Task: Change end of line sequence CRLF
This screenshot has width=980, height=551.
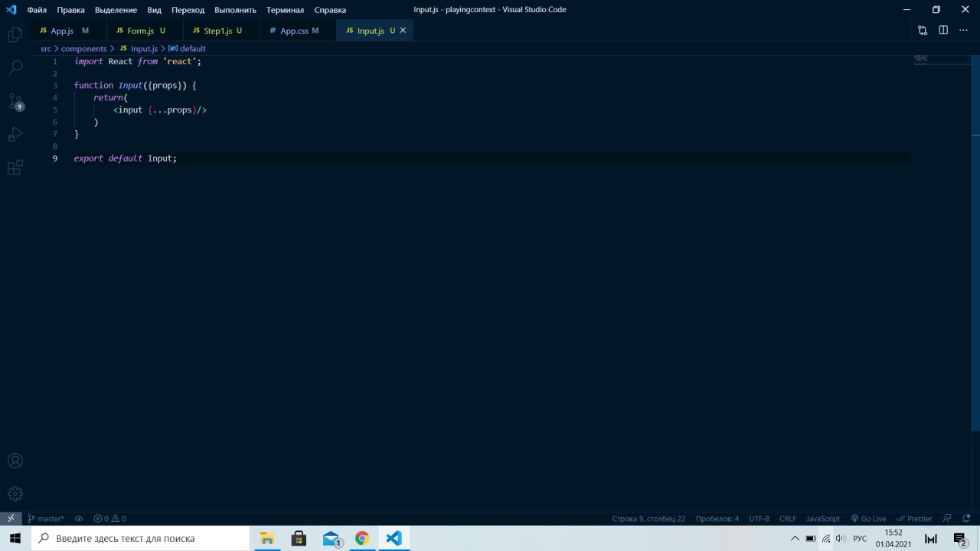Action: 788,518
